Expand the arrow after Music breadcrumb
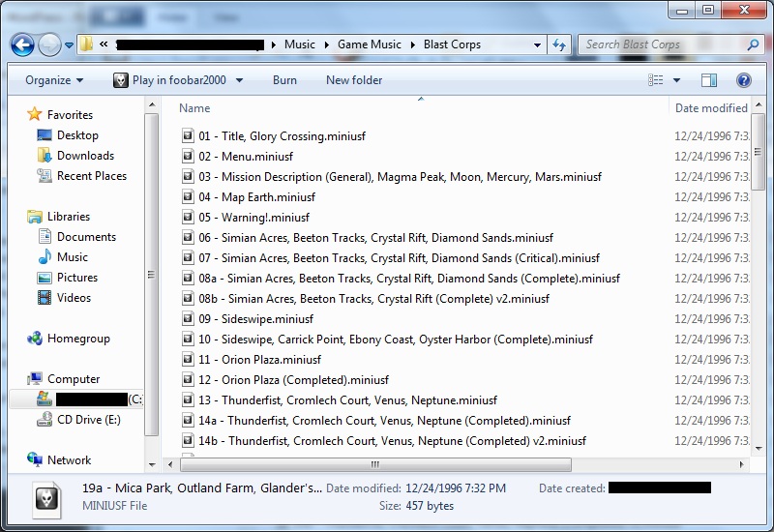Screen dimensions: 774x532 click(326, 44)
